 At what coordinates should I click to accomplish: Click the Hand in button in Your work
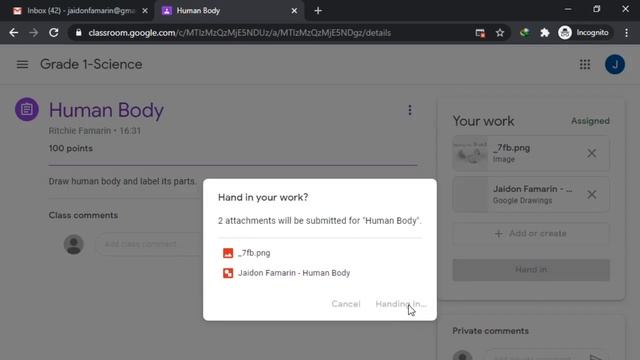531,270
